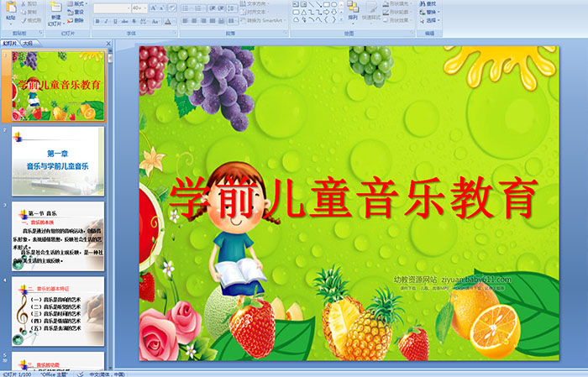Click the Copy (复制) command
The image size is (588, 377).
pyautogui.click(x=29, y=12)
